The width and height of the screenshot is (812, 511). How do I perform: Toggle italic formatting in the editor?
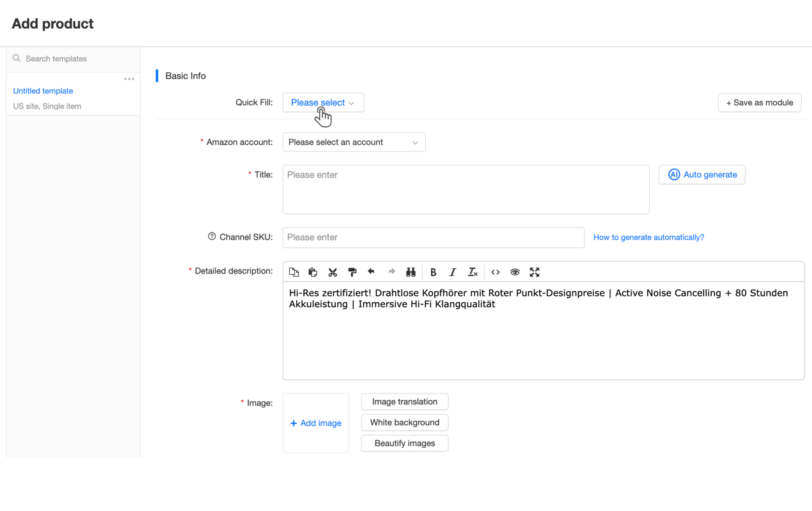click(453, 271)
